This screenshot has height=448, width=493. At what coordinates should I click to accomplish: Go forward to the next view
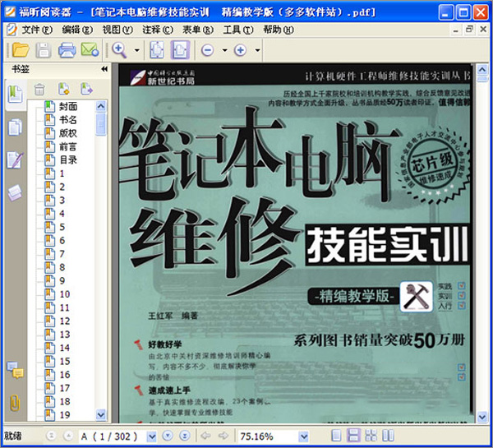point(223,436)
